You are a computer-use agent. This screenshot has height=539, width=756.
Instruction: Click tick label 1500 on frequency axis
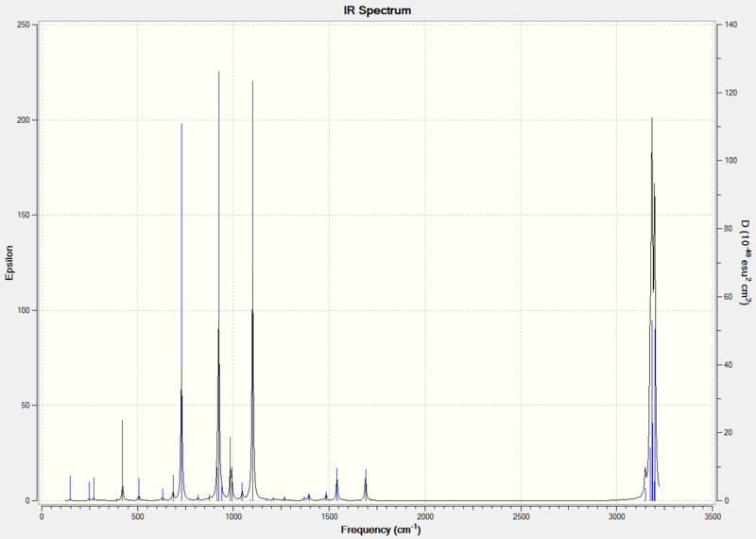pyautogui.click(x=329, y=517)
